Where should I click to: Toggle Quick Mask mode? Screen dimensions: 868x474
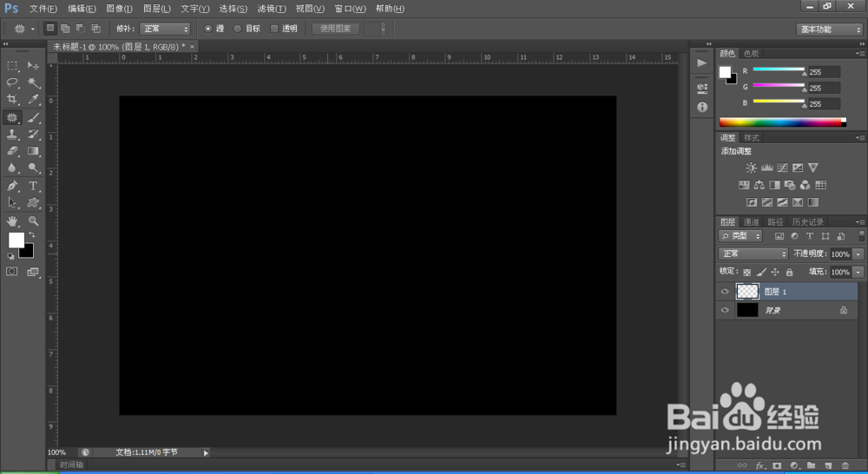point(11,272)
